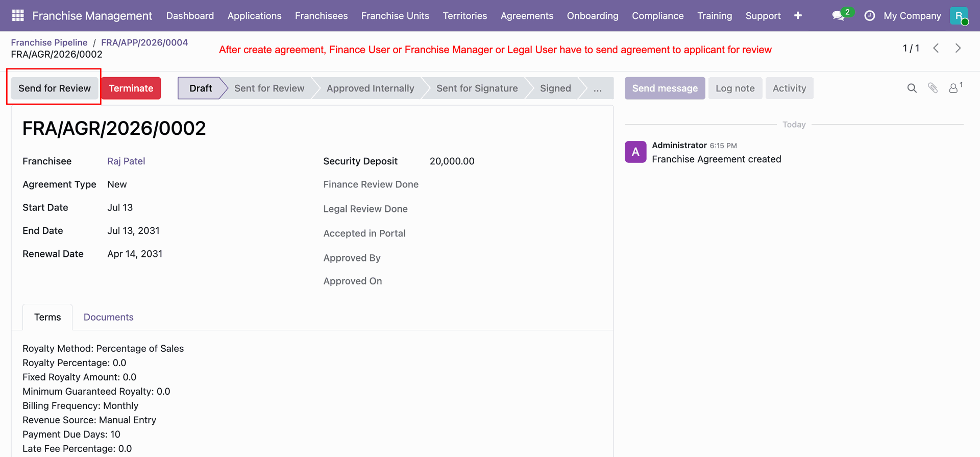This screenshot has height=457, width=980.
Task: Click the Accepted in Portal label
Action: 364,233
